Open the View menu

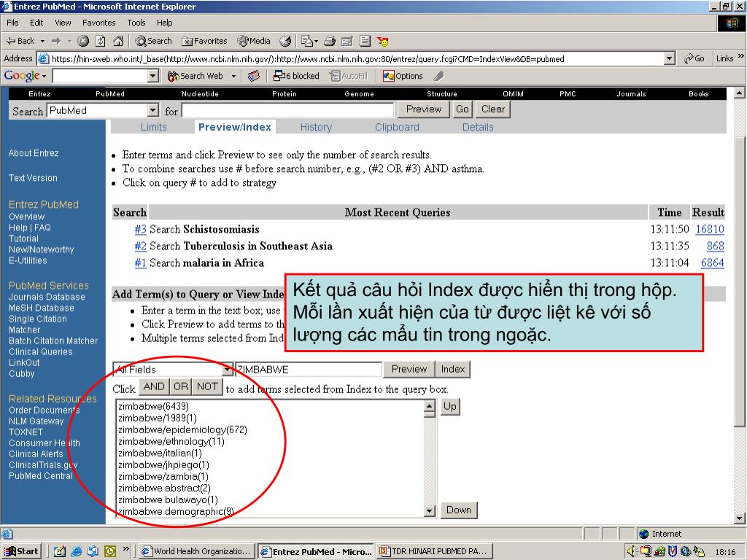[x=63, y=23]
